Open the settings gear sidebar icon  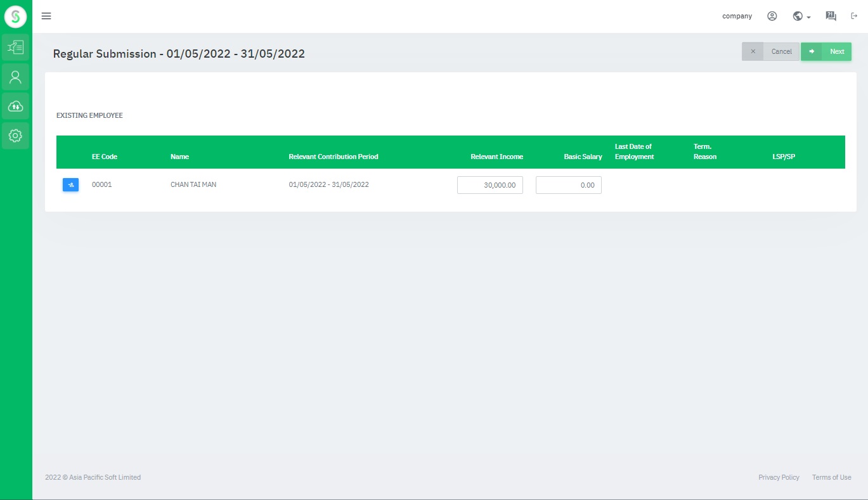click(x=16, y=136)
